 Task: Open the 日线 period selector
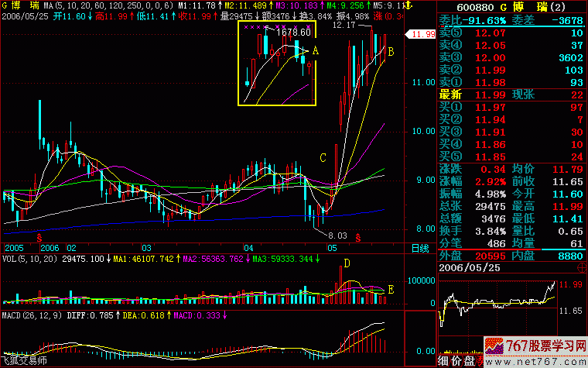point(419,248)
